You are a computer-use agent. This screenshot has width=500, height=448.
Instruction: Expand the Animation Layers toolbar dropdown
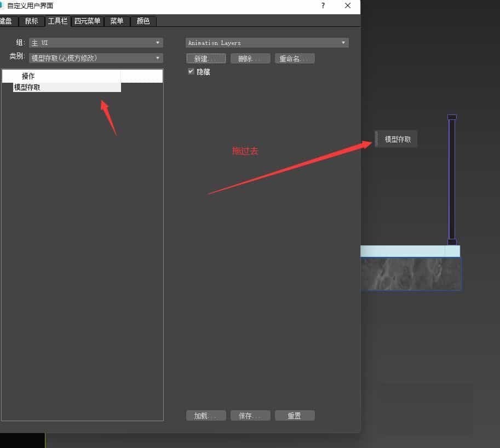click(267, 43)
